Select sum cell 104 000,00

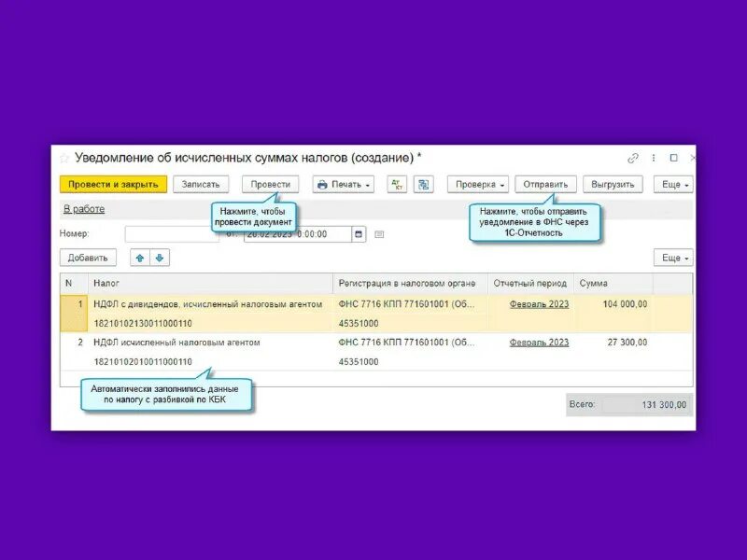613,304
